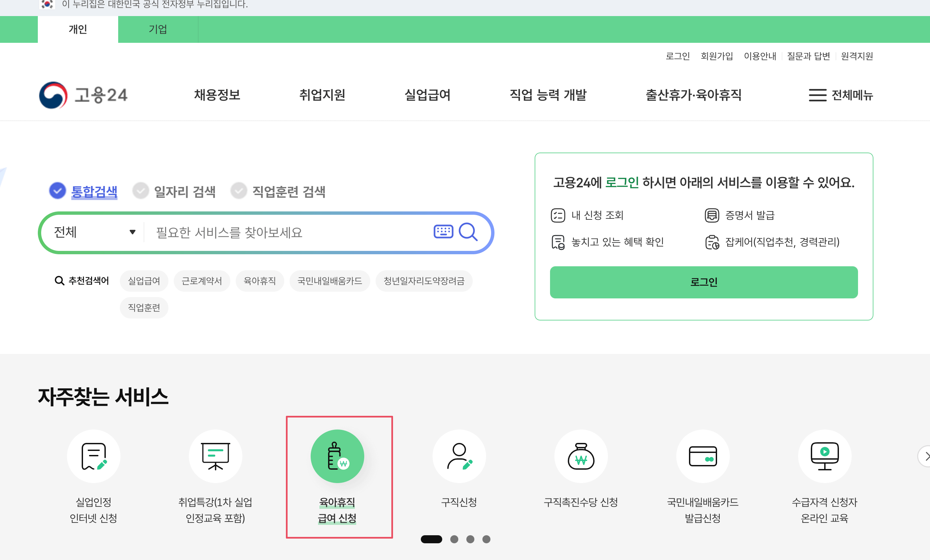Open the 구직신청 person icon
Image resolution: width=930 pixels, height=560 pixels.
coord(459,456)
